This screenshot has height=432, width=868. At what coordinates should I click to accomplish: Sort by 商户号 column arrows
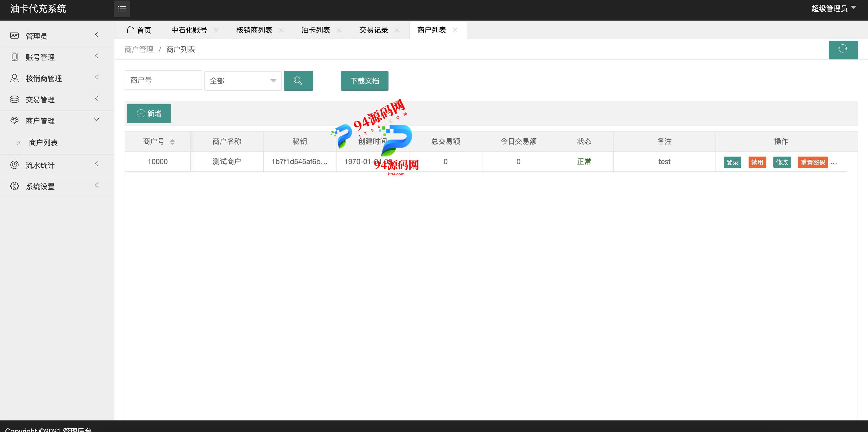coord(172,142)
